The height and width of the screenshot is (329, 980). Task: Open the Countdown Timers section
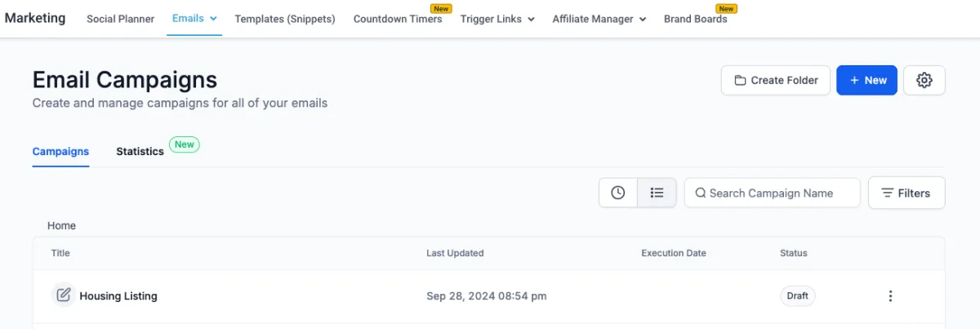click(398, 19)
